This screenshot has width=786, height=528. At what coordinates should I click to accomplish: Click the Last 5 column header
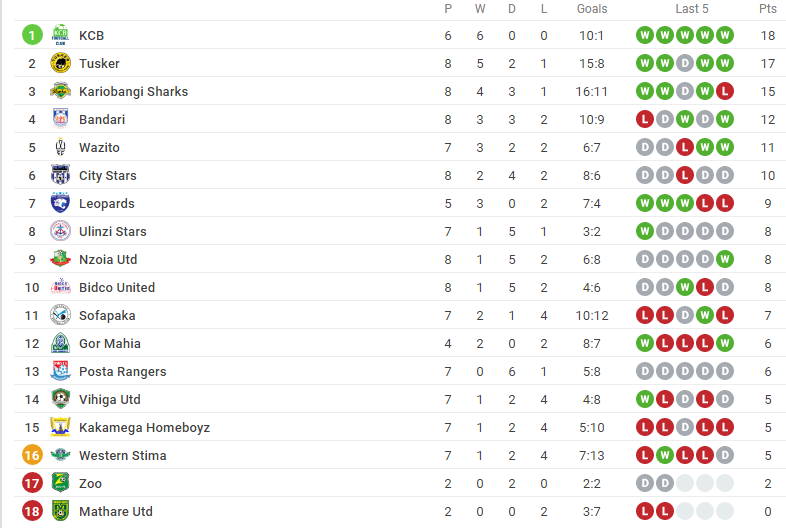coord(692,9)
